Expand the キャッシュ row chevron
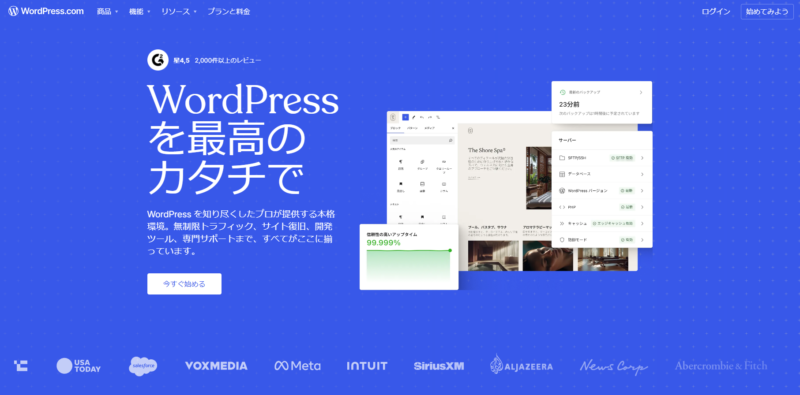 [642, 223]
